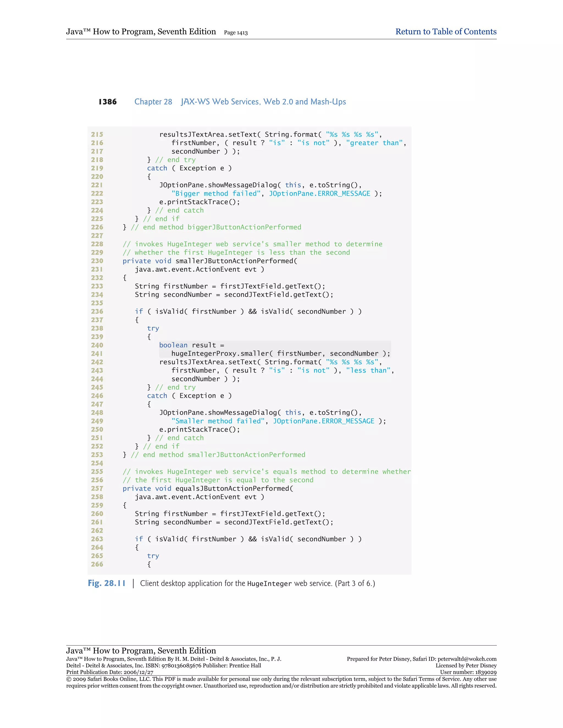The height and width of the screenshot is (728, 563).
Task: Click the footer title Java How to Program
Action: pyautogui.click(x=141, y=650)
